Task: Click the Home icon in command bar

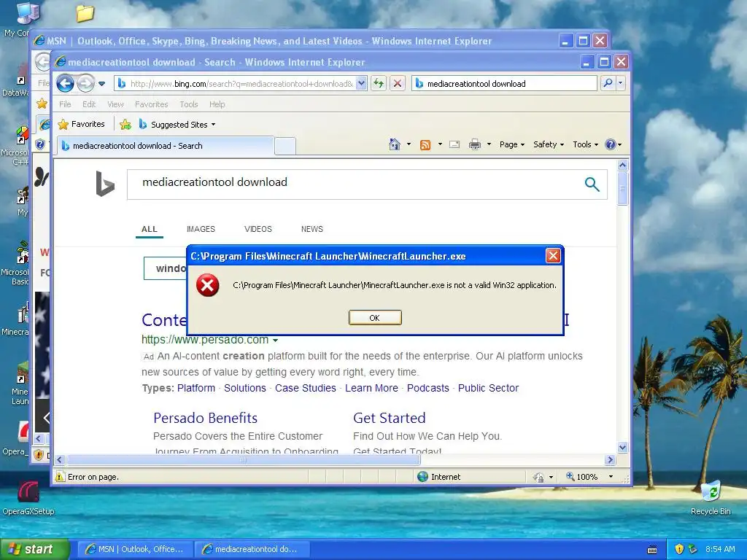Action: [x=395, y=144]
